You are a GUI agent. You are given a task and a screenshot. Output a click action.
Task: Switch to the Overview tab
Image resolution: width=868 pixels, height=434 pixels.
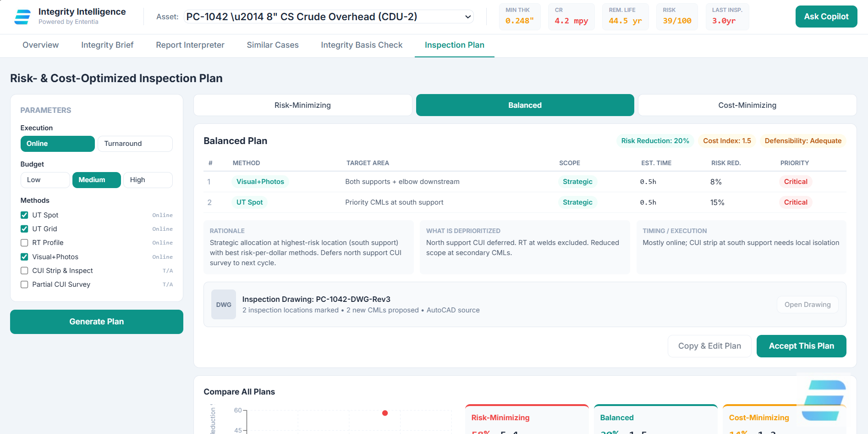41,45
